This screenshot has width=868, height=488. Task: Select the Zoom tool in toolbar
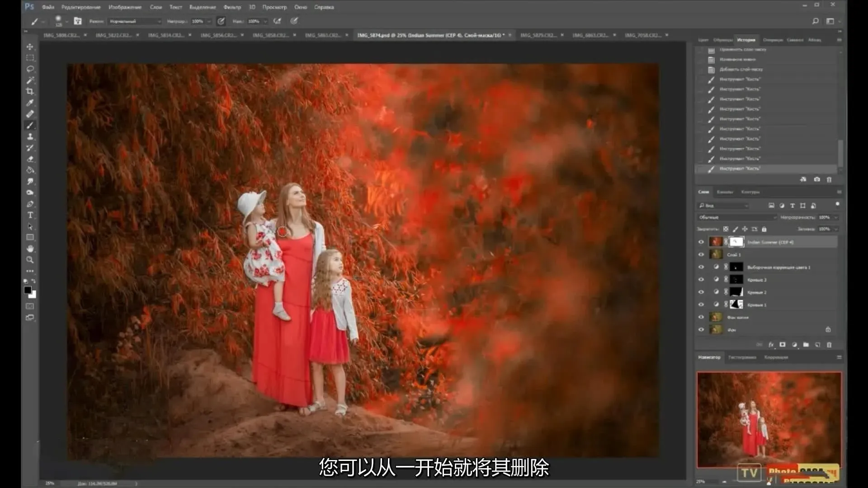30,260
